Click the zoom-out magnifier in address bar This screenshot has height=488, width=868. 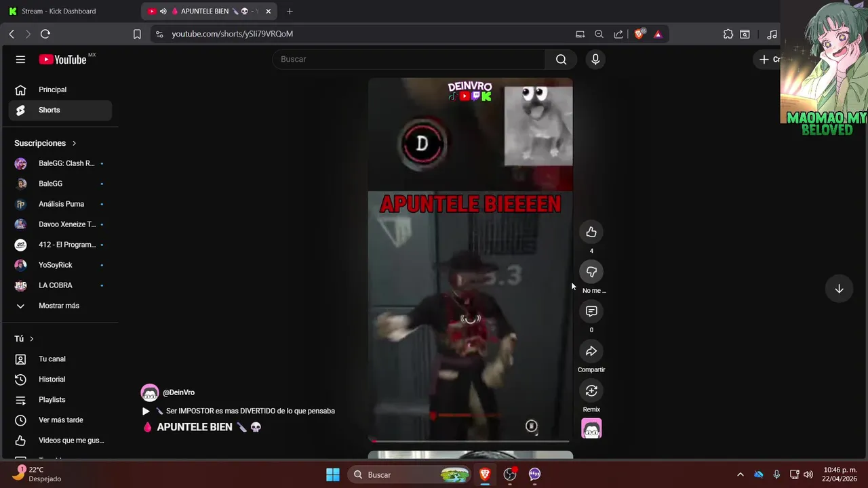[599, 34]
